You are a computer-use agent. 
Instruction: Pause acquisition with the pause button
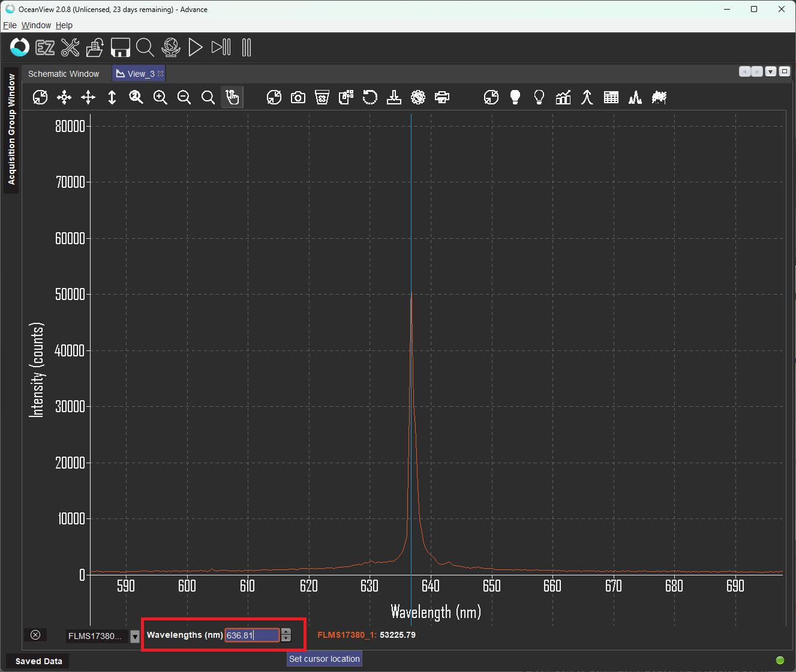click(247, 47)
